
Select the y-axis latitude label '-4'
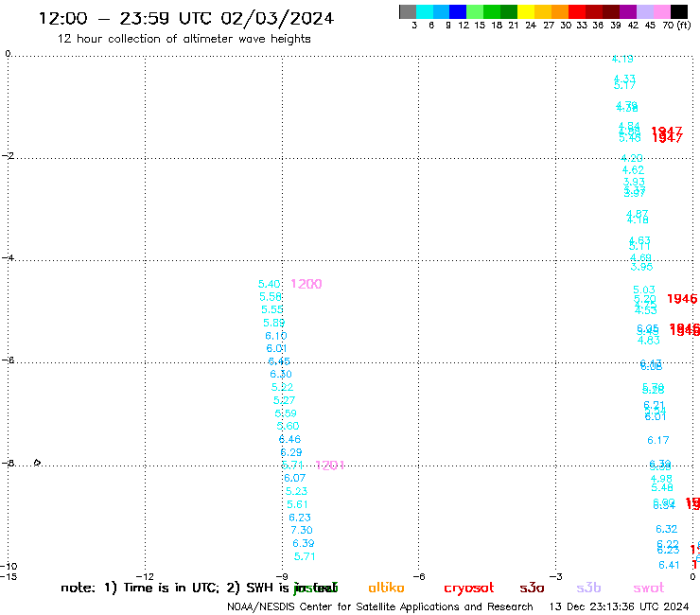click(x=8, y=257)
